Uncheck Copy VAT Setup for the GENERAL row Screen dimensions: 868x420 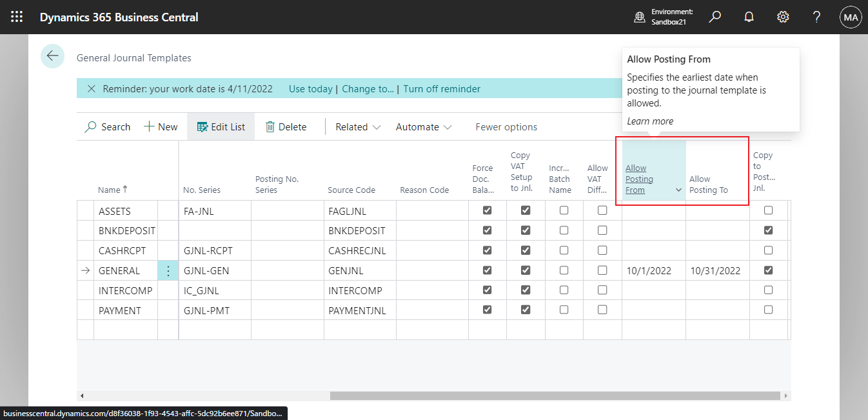(526, 270)
